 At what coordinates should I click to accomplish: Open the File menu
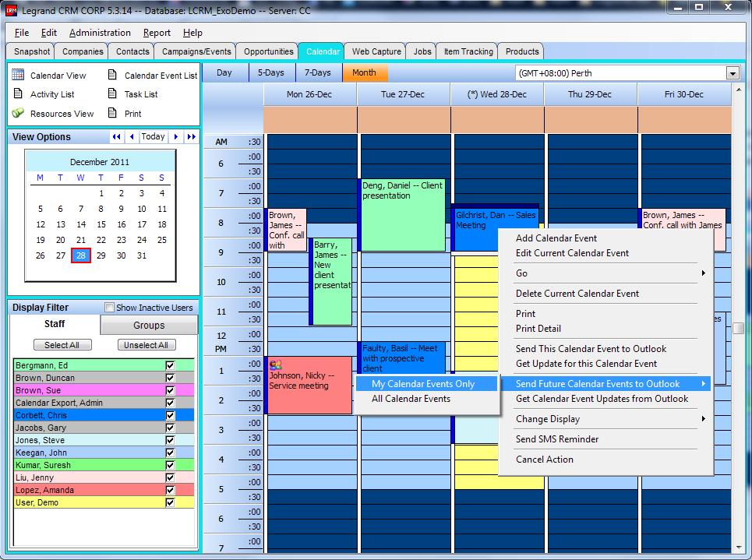tap(22, 33)
